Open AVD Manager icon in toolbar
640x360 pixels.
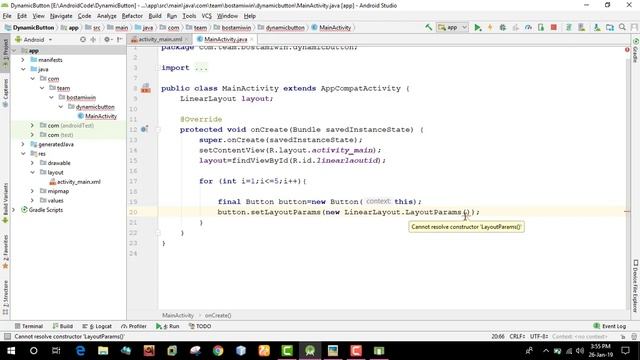(582, 27)
